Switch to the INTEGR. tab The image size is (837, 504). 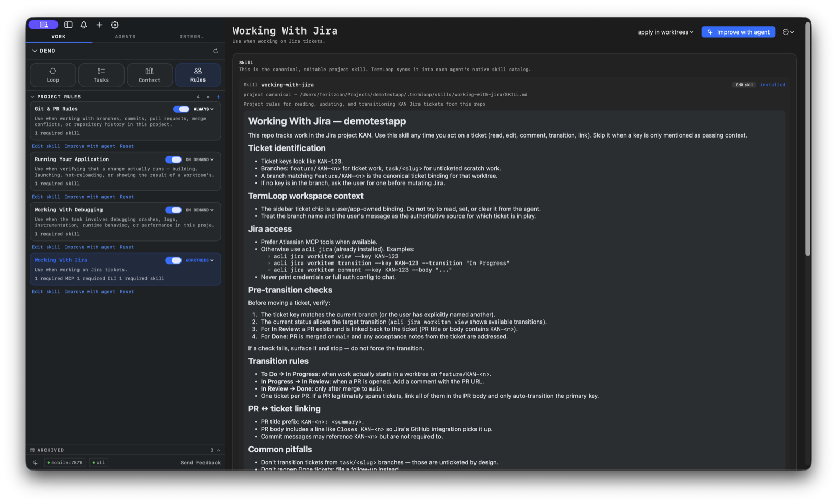coord(191,37)
